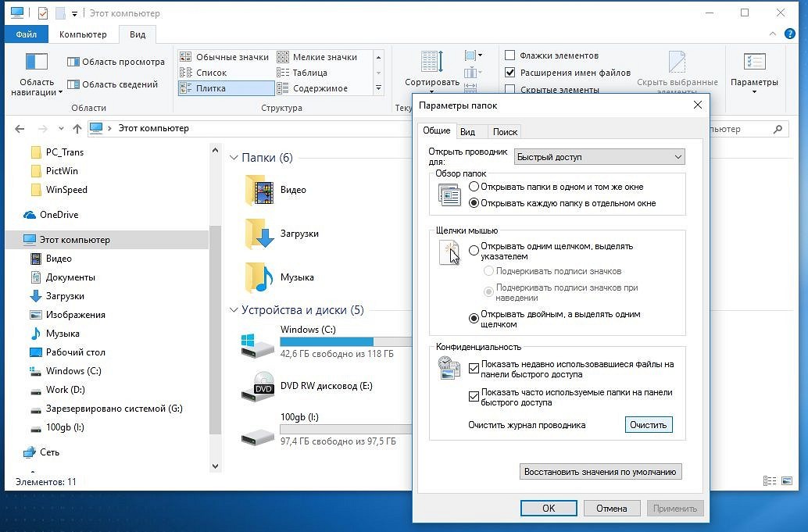Open the Параметры options icon in ribbon
The image size is (808, 532).
coord(754,62)
